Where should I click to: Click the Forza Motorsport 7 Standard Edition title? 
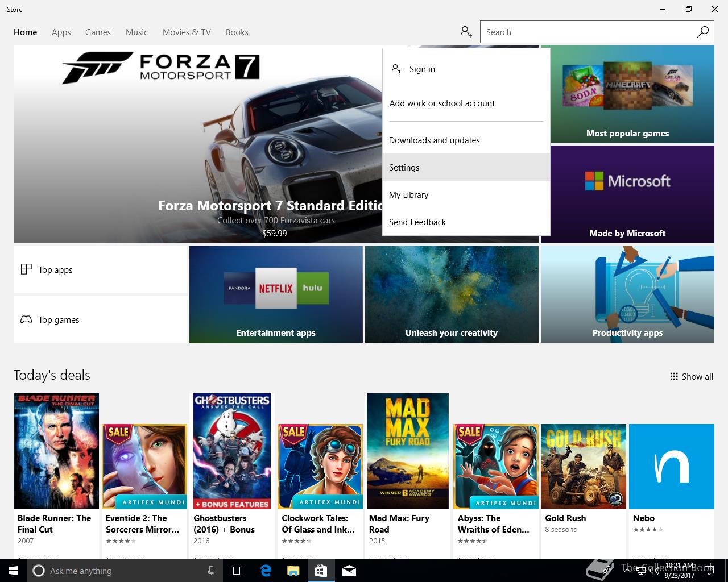(x=270, y=206)
